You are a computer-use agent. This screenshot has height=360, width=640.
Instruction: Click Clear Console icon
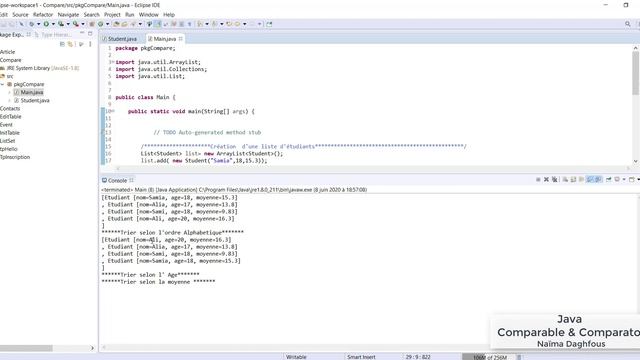[x=565, y=180]
